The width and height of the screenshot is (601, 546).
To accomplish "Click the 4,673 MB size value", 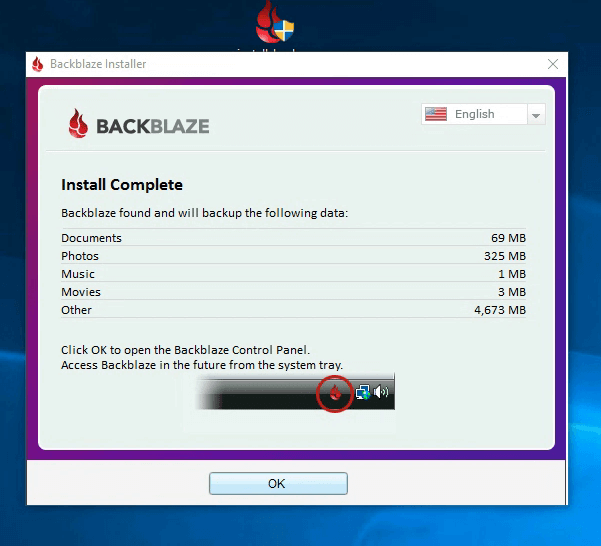I will (499, 310).
